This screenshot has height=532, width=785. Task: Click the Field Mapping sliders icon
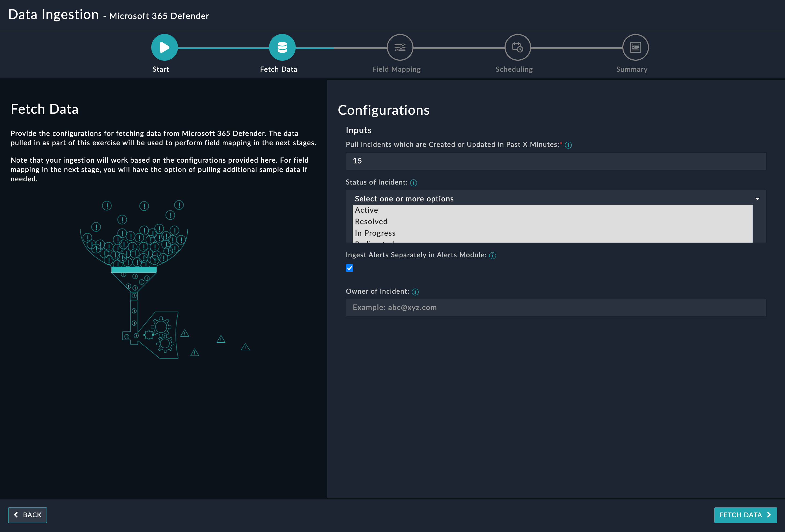point(400,47)
